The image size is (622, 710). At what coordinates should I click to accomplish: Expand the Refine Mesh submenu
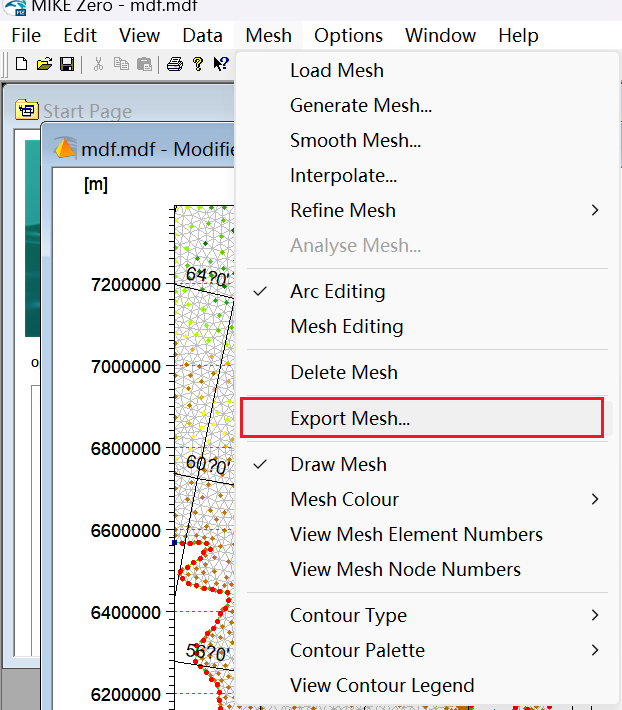tap(427, 210)
